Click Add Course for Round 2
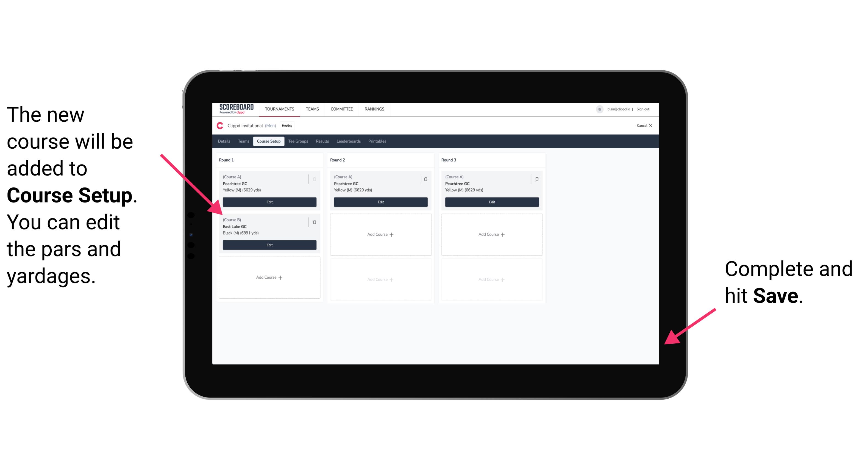This screenshot has height=467, width=868. [380, 233]
